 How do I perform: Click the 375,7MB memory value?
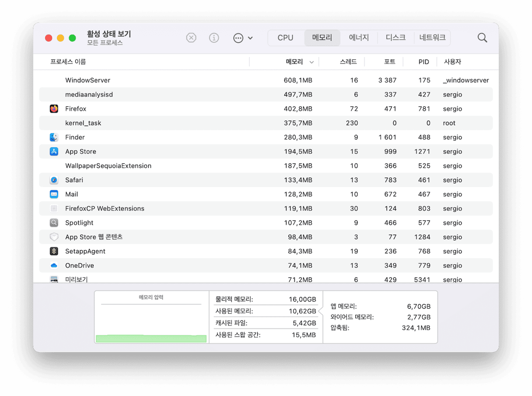pos(298,123)
